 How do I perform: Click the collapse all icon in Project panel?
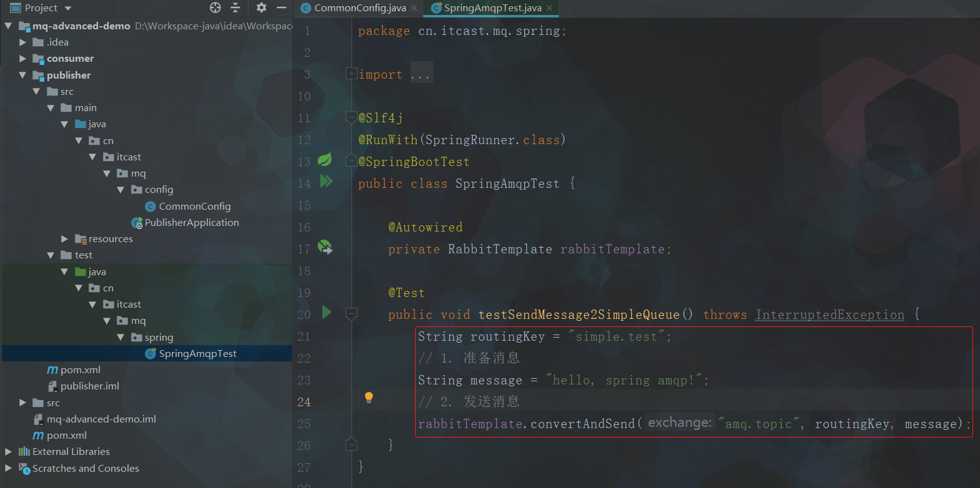tap(235, 7)
